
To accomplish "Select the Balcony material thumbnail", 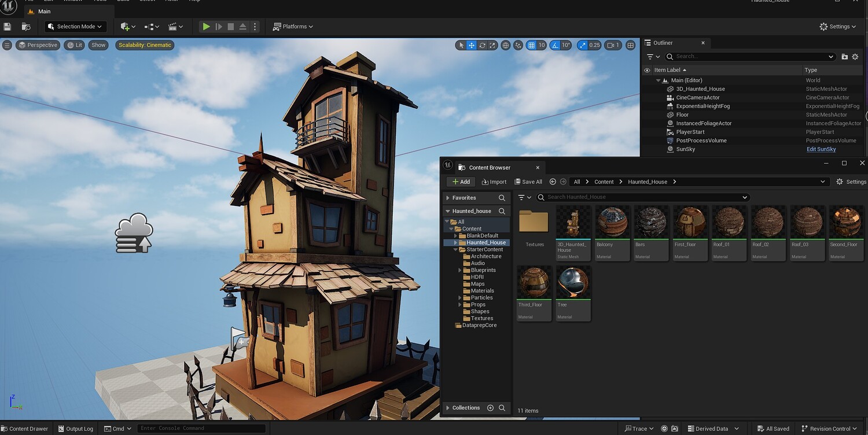I will click(x=612, y=233).
